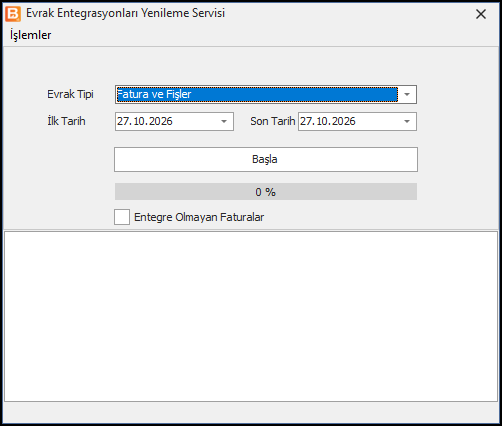The image size is (502, 426).
Task: Open the Son Tarih date picker arrow
Action: [x=407, y=121]
